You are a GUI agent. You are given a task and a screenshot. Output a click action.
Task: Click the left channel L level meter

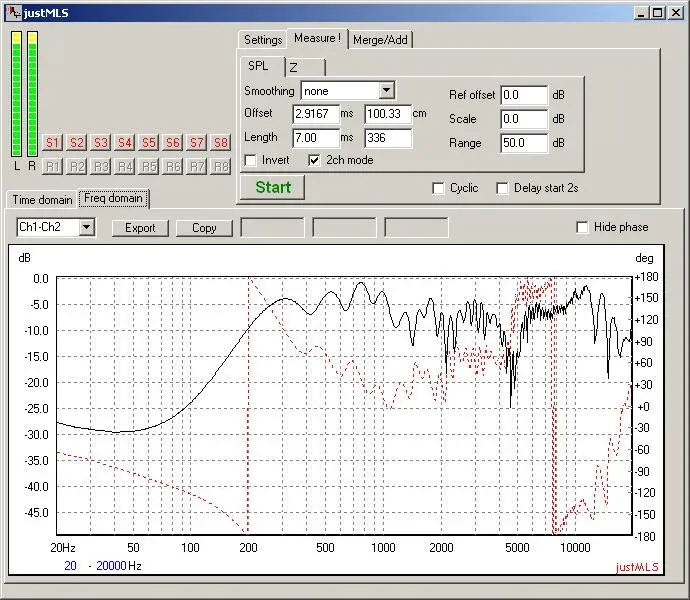tap(17, 94)
